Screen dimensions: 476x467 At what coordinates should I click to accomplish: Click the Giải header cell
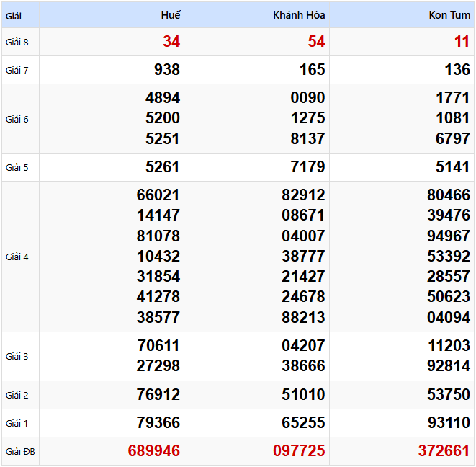click(x=14, y=15)
